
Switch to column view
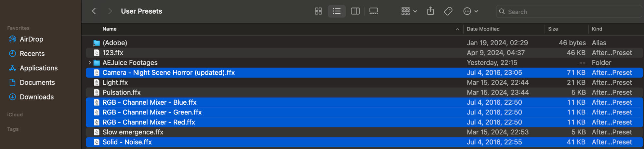pos(355,11)
